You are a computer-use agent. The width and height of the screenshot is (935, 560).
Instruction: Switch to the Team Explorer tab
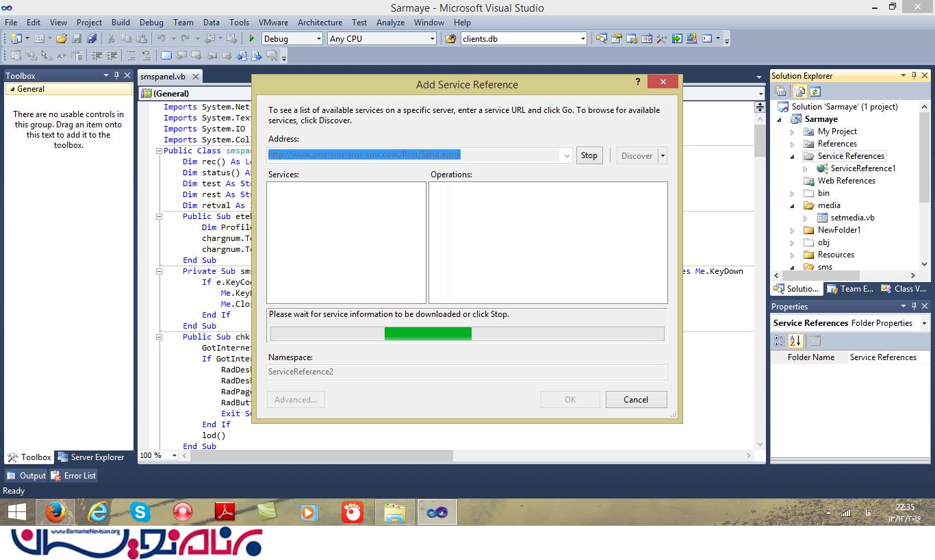(851, 289)
